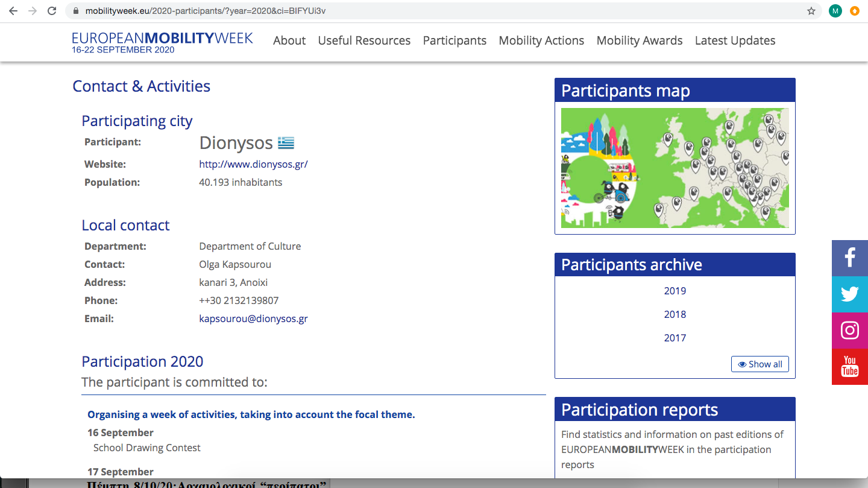Click the Participation reports heading

[675, 410]
